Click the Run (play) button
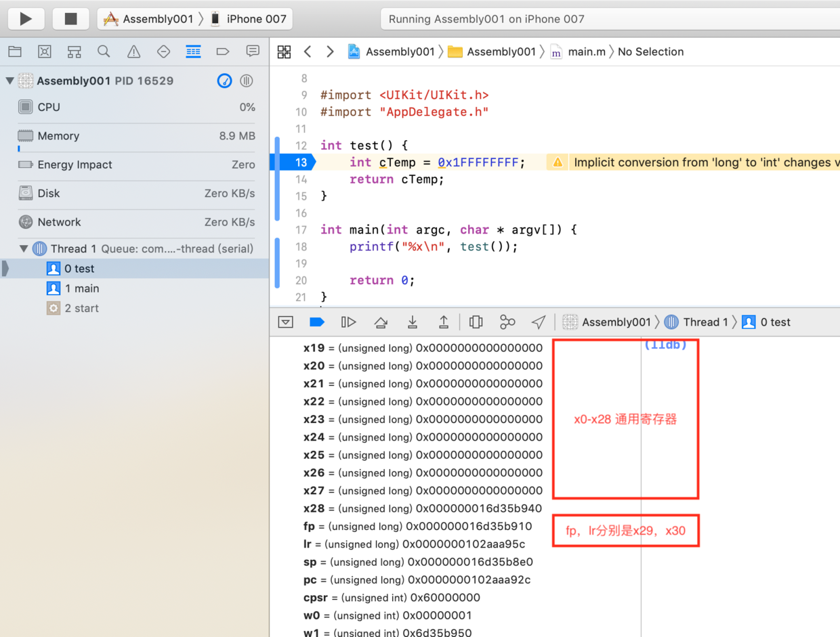 pyautogui.click(x=26, y=19)
